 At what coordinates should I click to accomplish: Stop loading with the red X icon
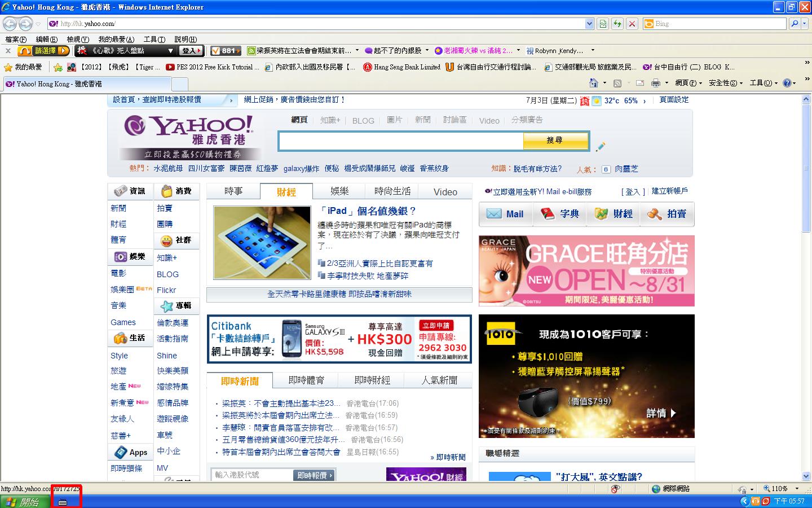click(632, 24)
